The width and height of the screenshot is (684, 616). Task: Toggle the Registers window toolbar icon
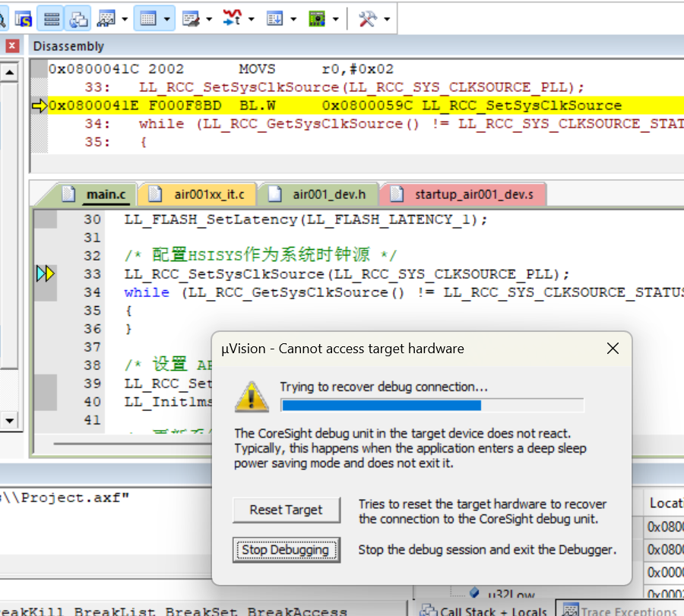point(52,19)
